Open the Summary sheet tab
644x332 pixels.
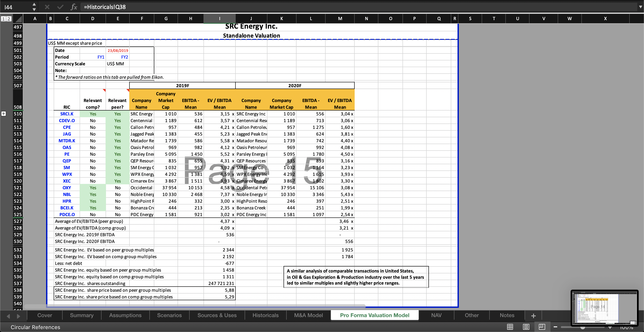click(82, 315)
